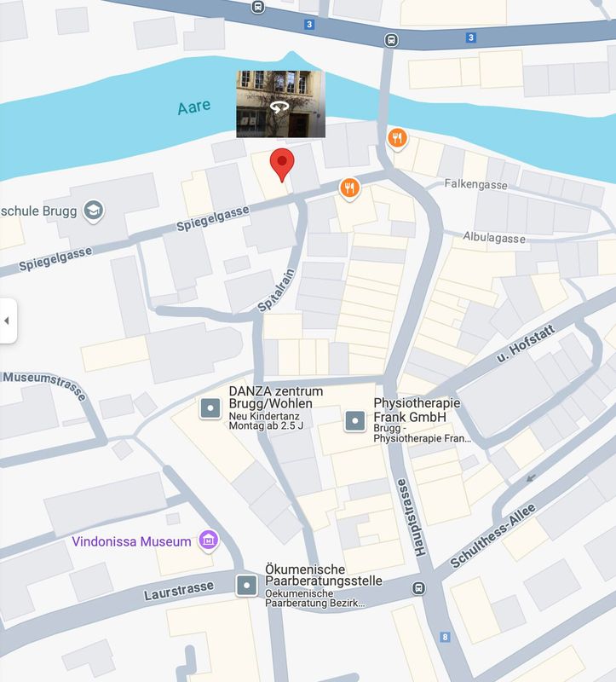The width and height of the screenshot is (616, 682).
Task: Click Physiotherapie Frank GmbH text label
Action: click(x=417, y=410)
